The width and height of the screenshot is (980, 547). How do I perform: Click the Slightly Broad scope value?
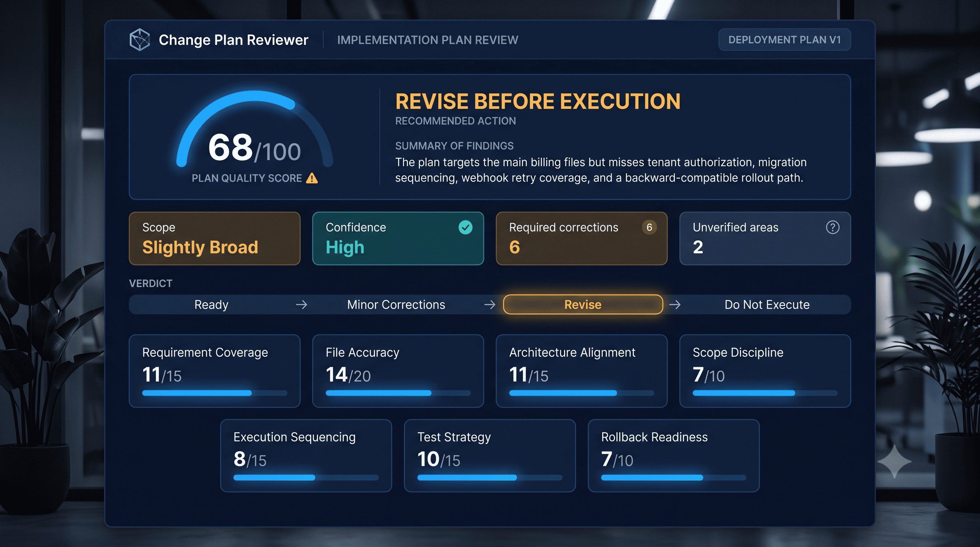point(200,247)
